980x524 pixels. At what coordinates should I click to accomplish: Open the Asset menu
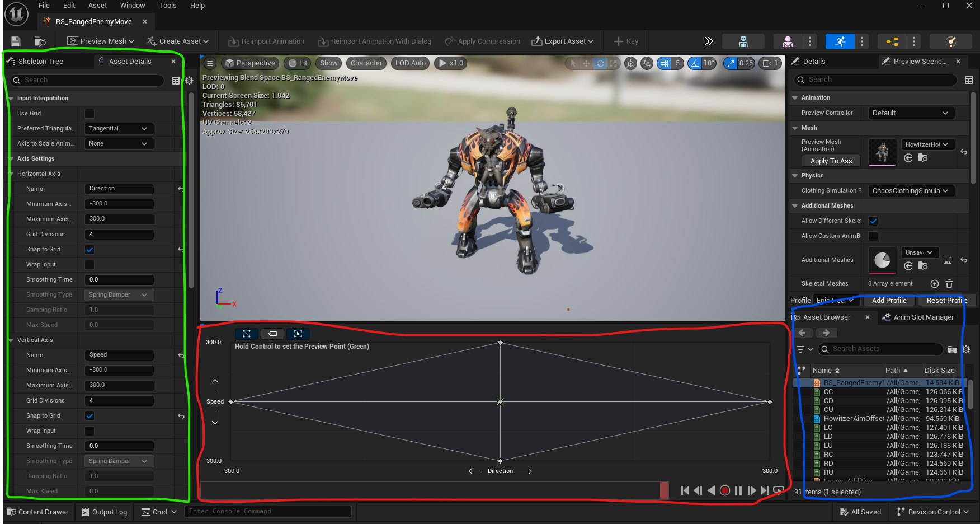tap(97, 6)
